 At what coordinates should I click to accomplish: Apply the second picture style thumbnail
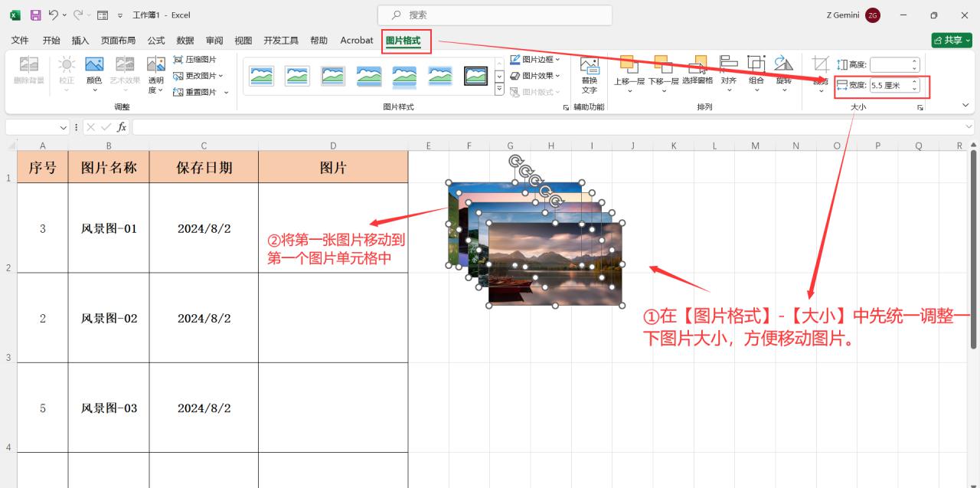pyautogui.click(x=297, y=76)
